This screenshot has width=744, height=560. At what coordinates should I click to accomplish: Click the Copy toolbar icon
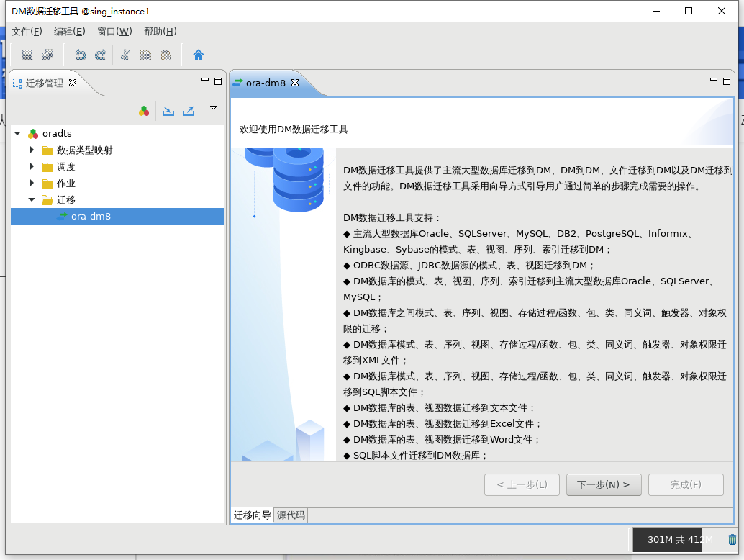coord(145,55)
